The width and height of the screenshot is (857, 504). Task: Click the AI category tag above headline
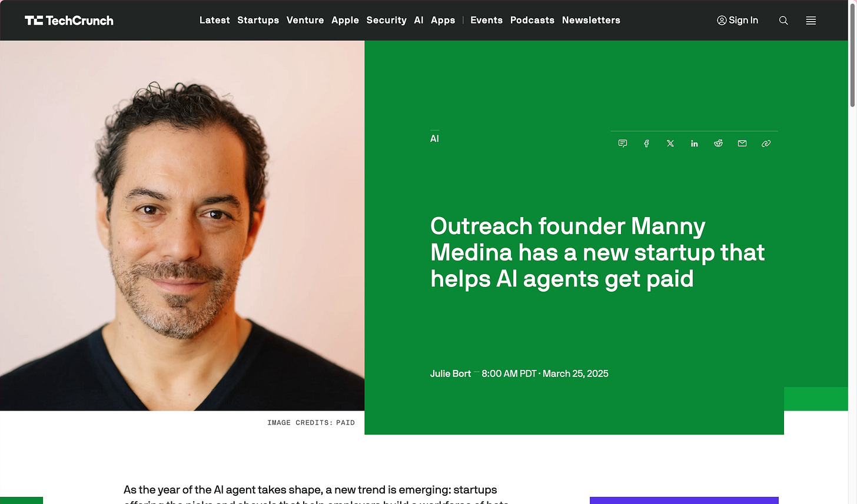434,139
